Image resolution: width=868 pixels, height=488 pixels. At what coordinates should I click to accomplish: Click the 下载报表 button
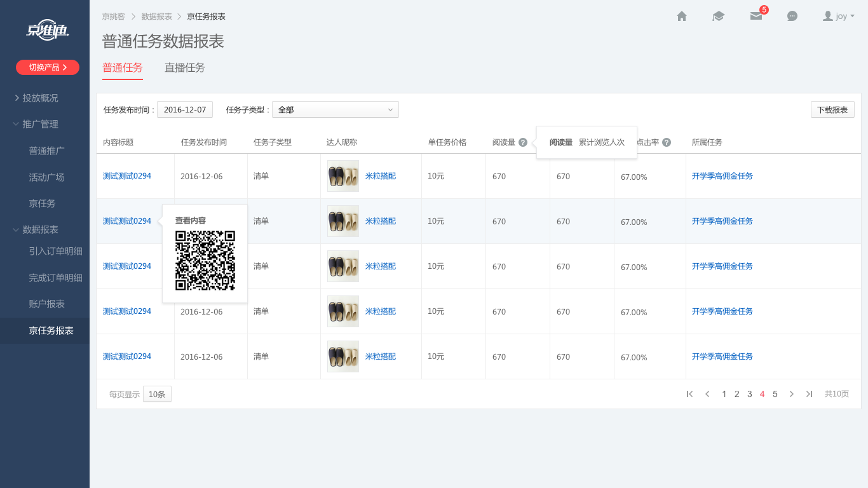(x=832, y=110)
